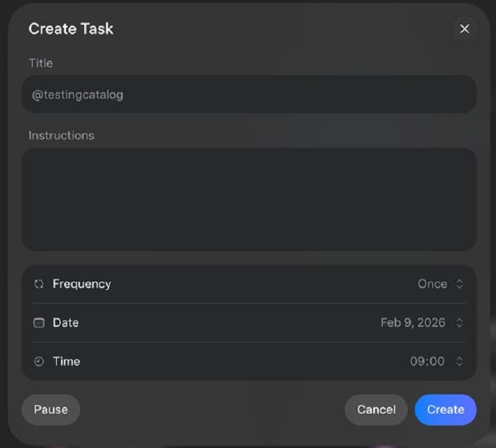Click the 'Create Task' dialog heading
The image size is (496, 448).
click(x=71, y=28)
